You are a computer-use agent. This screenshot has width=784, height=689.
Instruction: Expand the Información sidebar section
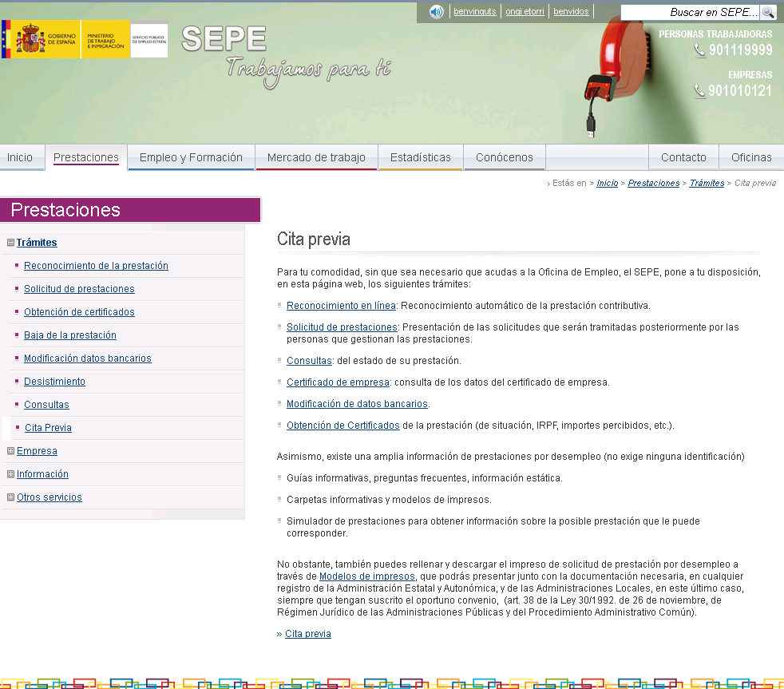coord(10,474)
